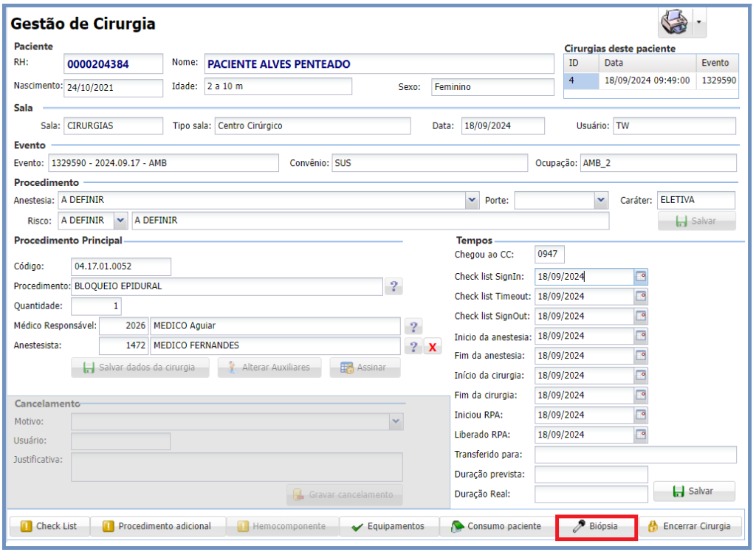The height and width of the screenshot is (552, 756).
Task: Click the help icon beside Anestesista
Action: [413, 346]
